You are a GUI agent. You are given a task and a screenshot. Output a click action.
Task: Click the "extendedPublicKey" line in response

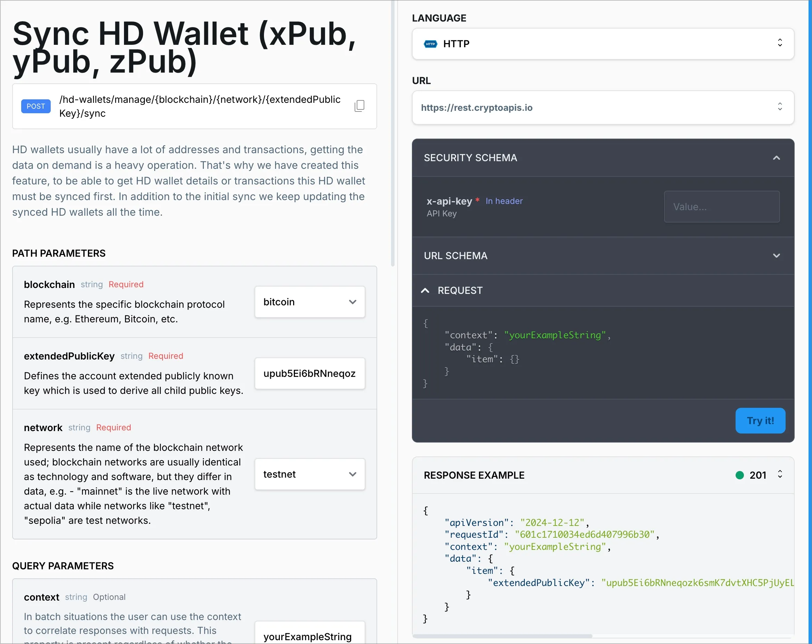[641, 583]
